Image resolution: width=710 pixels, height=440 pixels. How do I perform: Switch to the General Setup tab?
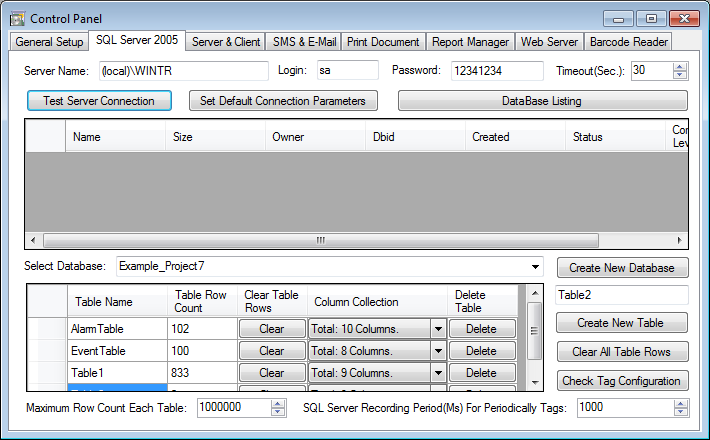point(49,42)
